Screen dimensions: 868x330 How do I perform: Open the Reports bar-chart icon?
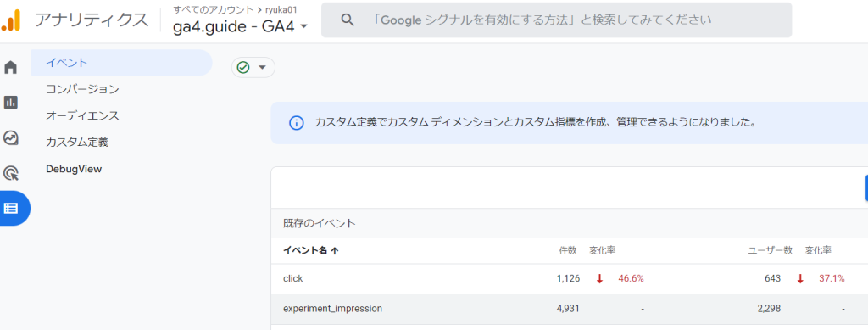(x=10, y=103)
